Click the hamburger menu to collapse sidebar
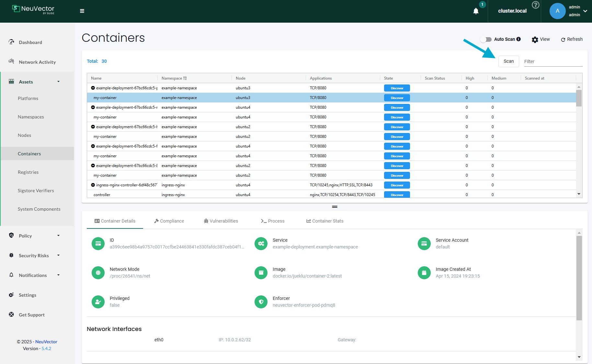Image resolution: width=592 pixels, height=364 pixels. [82, 11]
